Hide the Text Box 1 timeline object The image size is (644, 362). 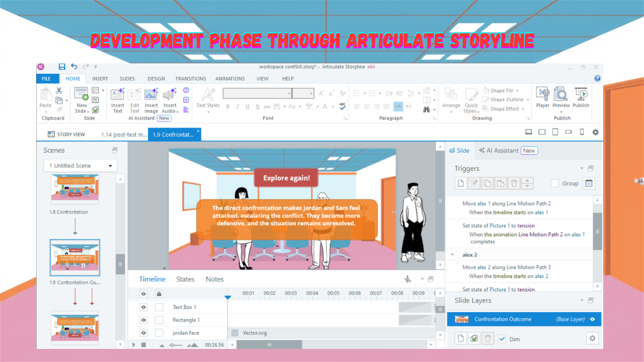pyautogui.click(x=143, y=307)
